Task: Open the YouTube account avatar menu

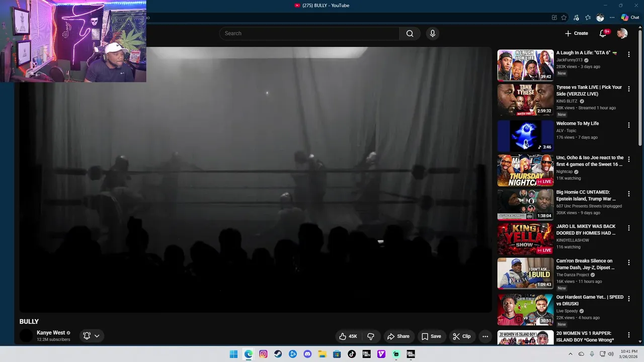Action: (622, 33)
